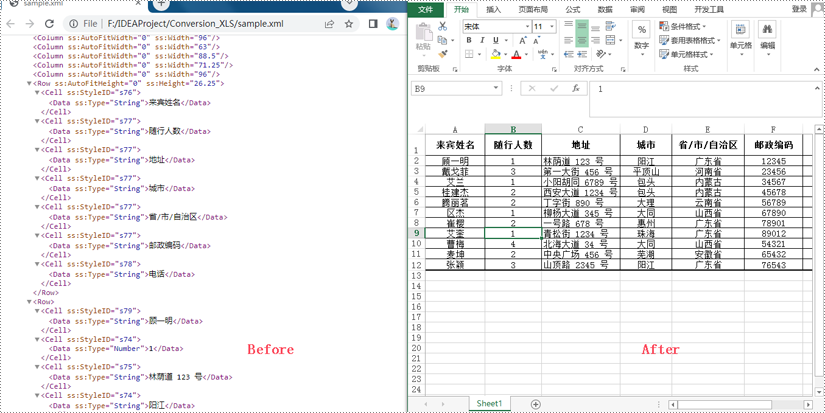
Task: Apply Bottom Align to the cell
Action: click(595, 26)
